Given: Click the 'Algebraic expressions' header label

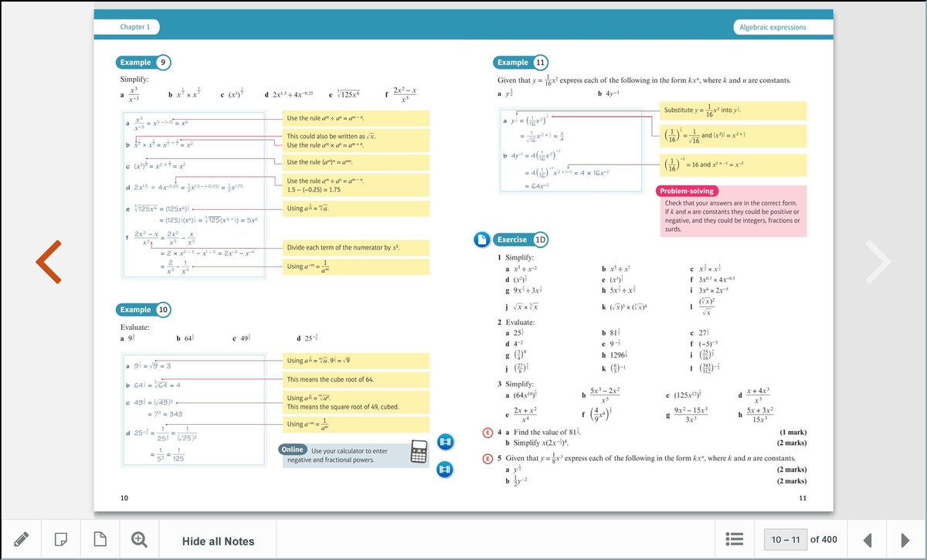Looking at the screenshot, I should (772, 27).
